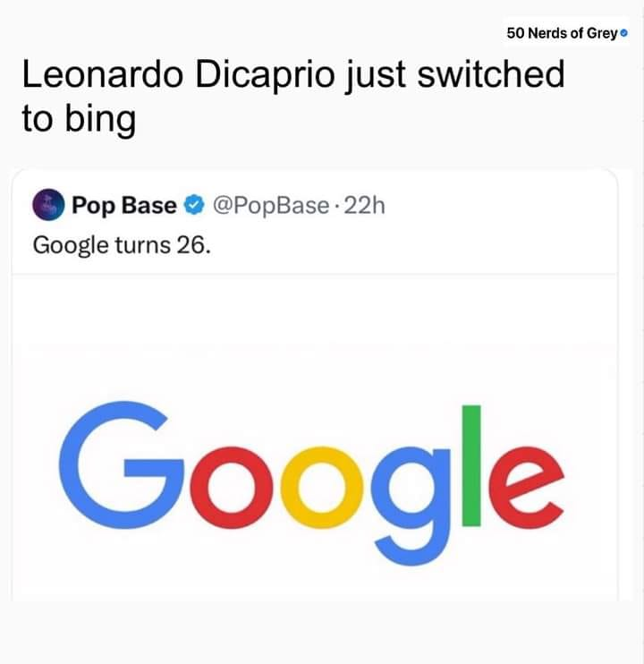The image size is (644, 664).
Task: Click the quoted tweet card header area
Action: click(315, 222)
